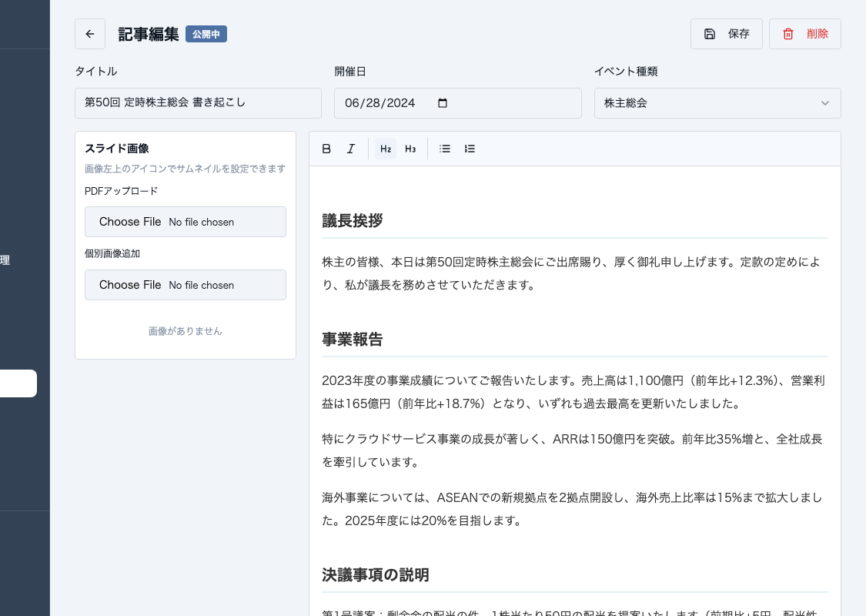Click the 公開中 status badge
866x616 pixels.
[206, 34]
